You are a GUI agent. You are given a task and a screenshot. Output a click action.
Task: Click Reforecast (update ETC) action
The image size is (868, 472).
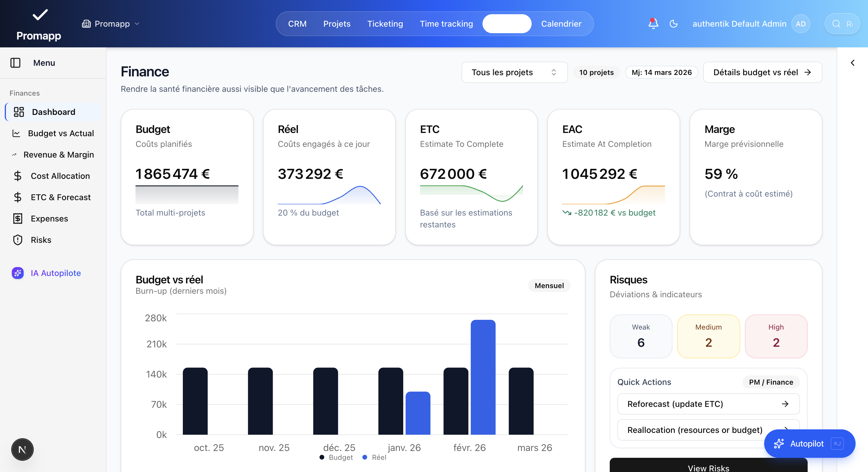(x=708, y=404)
